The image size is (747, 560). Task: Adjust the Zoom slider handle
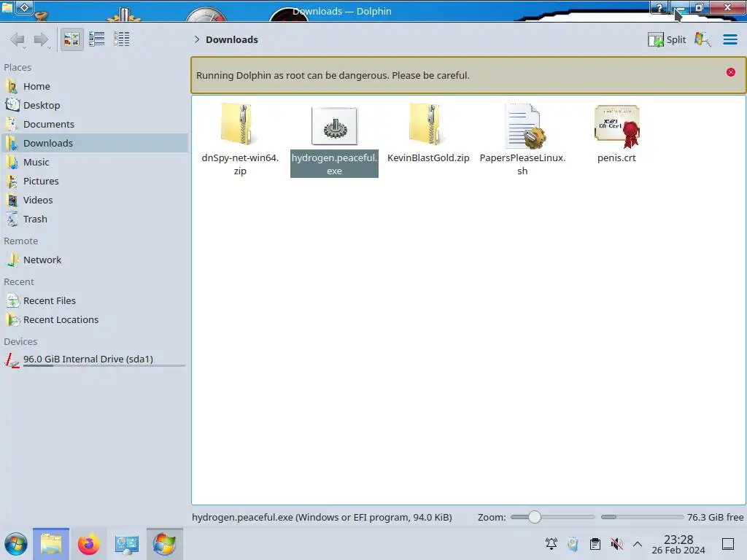(x=535, y=517)
